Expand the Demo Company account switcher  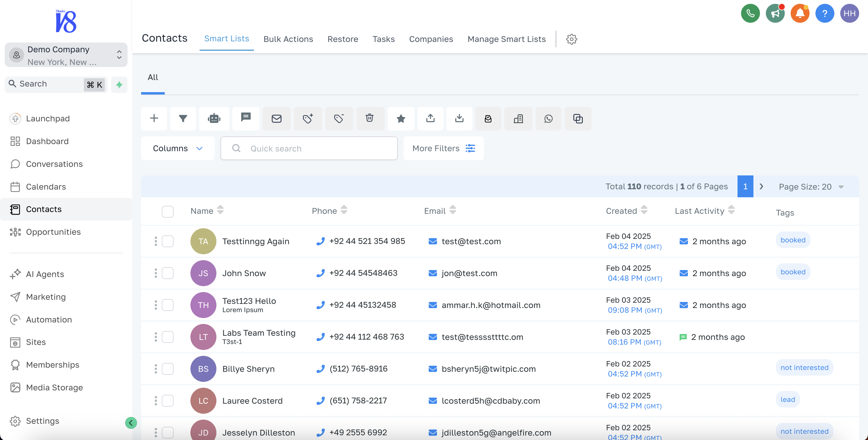[66, 55]
